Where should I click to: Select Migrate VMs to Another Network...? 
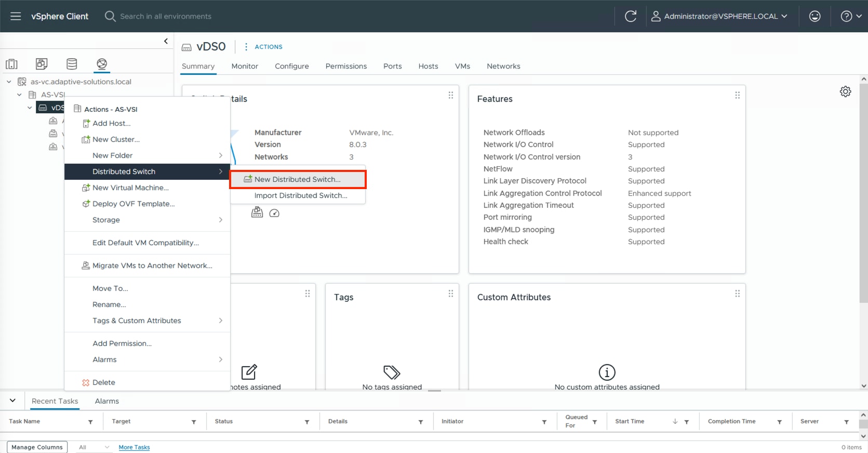pos(147,265)
